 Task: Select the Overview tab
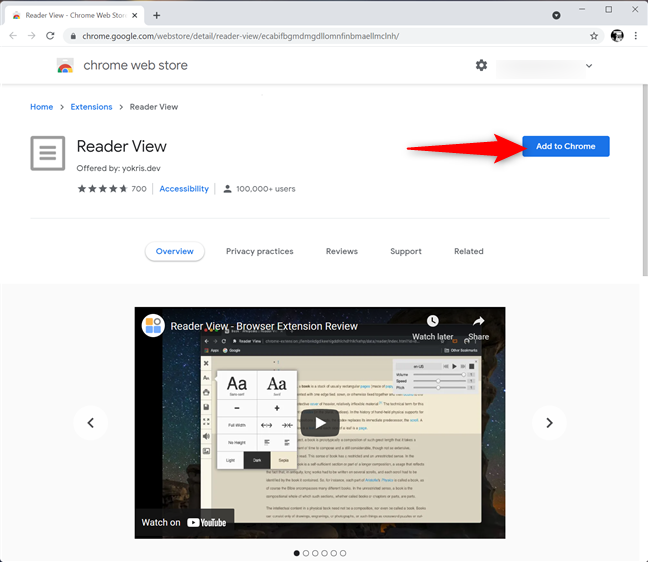click(x=174, y=251)
